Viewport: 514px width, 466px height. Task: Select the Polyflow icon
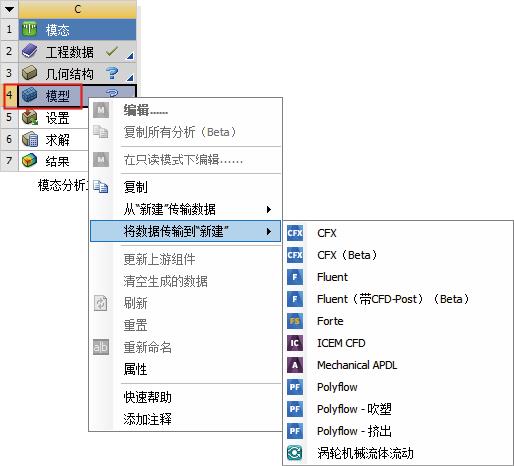click(295, 387)
